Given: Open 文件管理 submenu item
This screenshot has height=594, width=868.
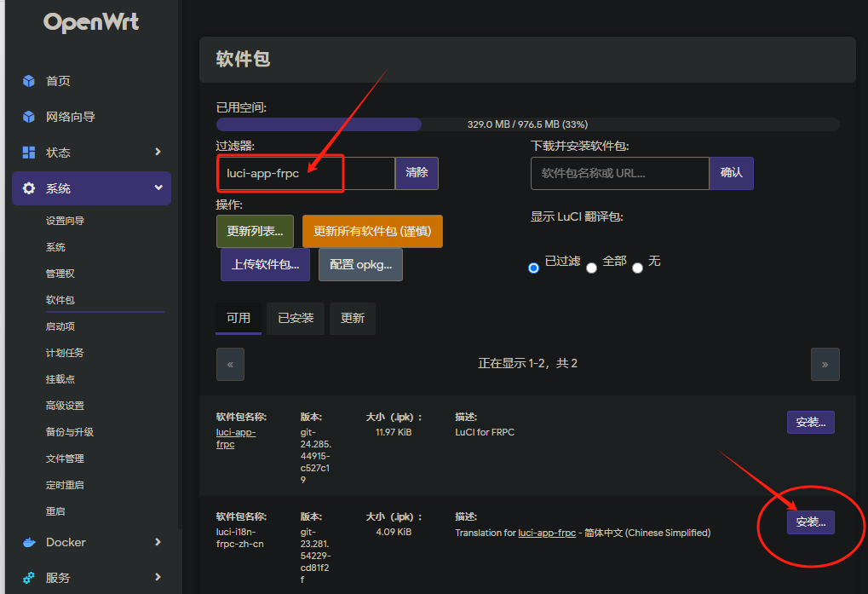Looking at the screenshot, I should coord(65,459).
